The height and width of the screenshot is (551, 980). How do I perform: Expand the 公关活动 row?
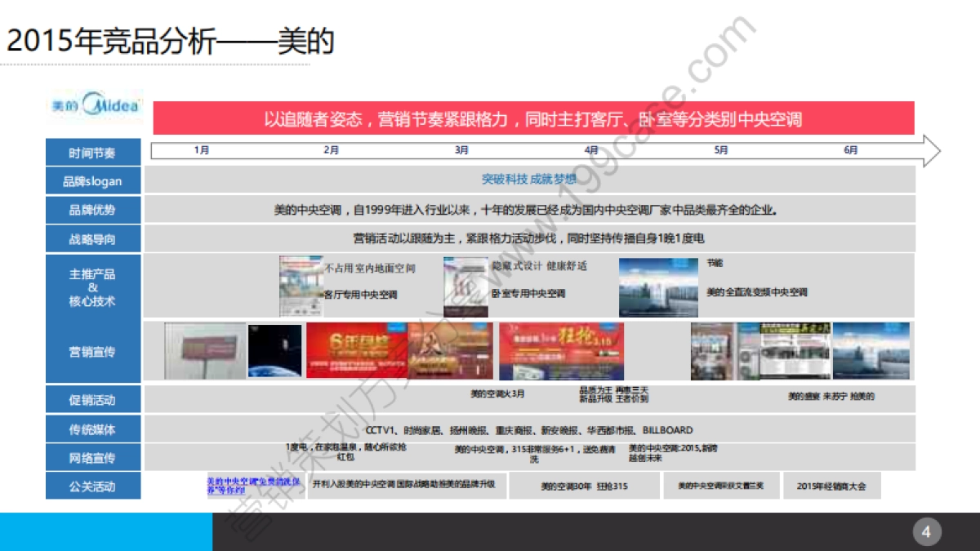point(92,485)
